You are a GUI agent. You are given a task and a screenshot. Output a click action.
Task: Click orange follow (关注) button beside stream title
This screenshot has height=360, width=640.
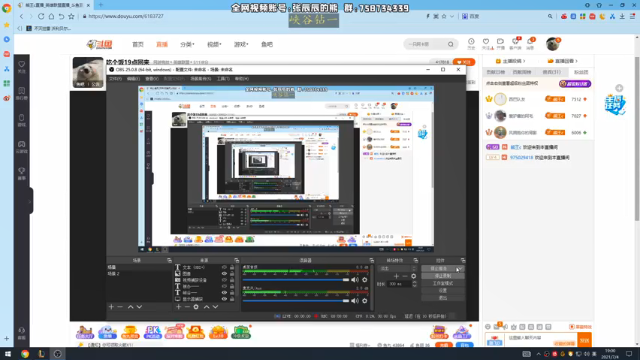pos(464,62)
